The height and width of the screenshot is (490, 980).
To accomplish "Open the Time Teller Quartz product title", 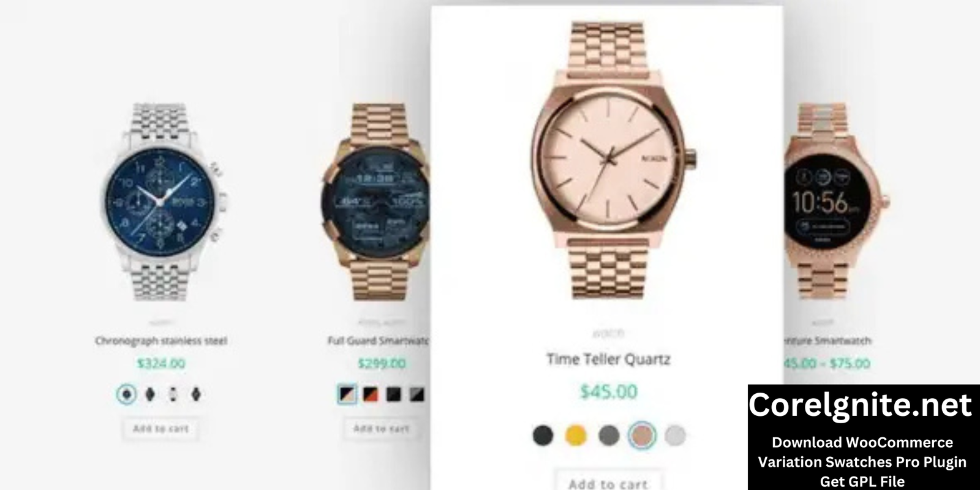I will click(x=608, y=359).
